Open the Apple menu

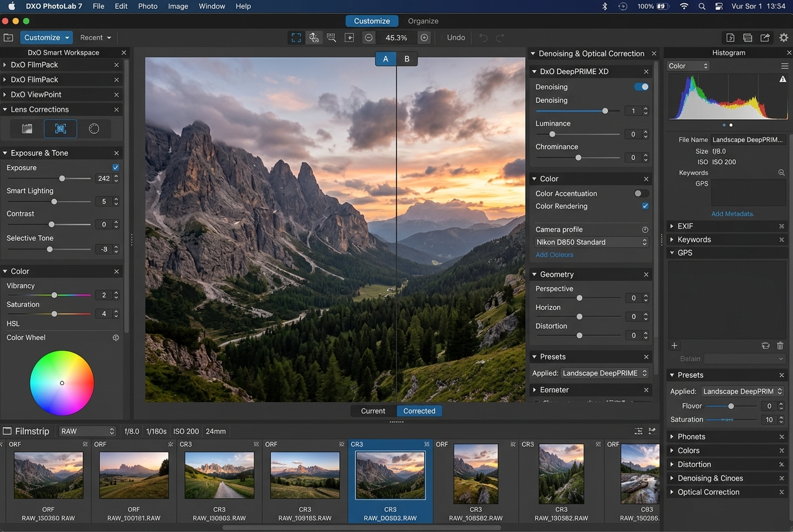[11, 6]
